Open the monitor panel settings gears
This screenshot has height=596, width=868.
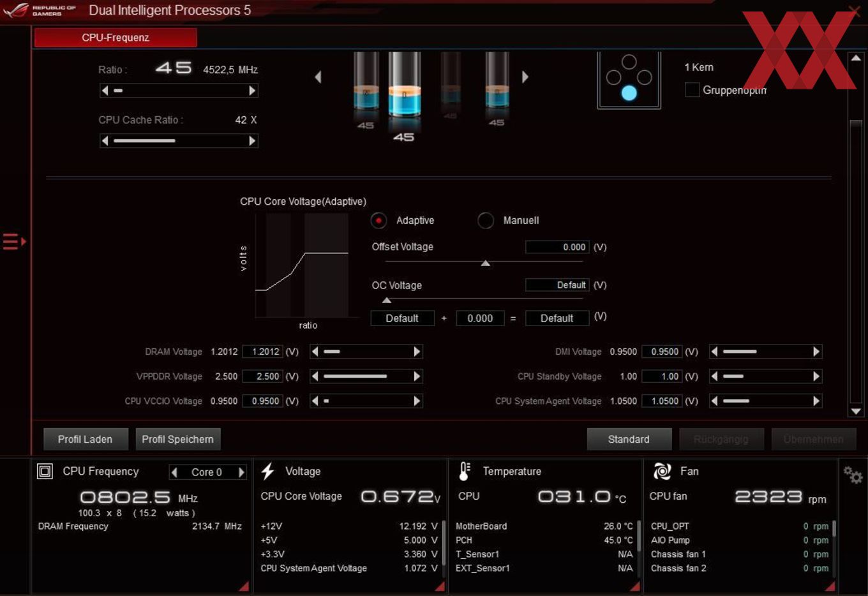coord(853,475)
